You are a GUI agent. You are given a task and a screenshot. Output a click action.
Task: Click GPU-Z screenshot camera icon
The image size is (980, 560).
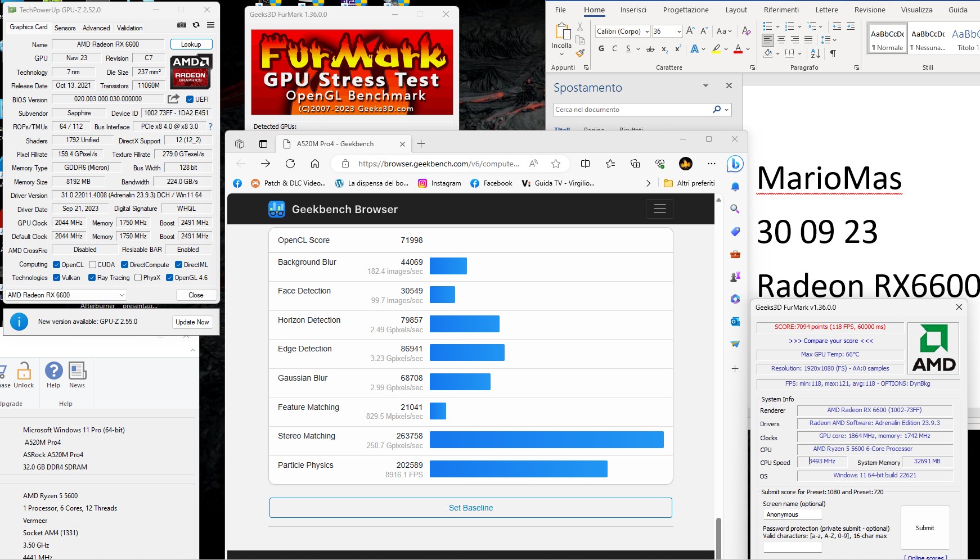(181, 25)
